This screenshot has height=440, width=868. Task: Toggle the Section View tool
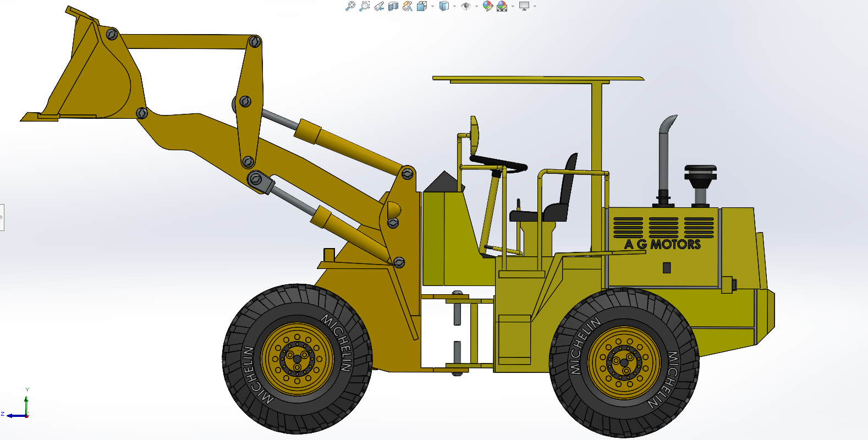393,6
